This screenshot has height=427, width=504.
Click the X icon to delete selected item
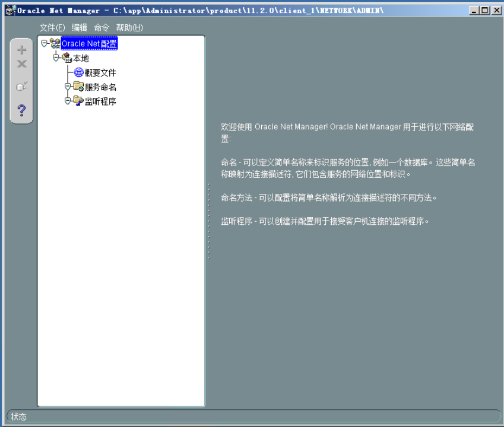pos(21,63)
